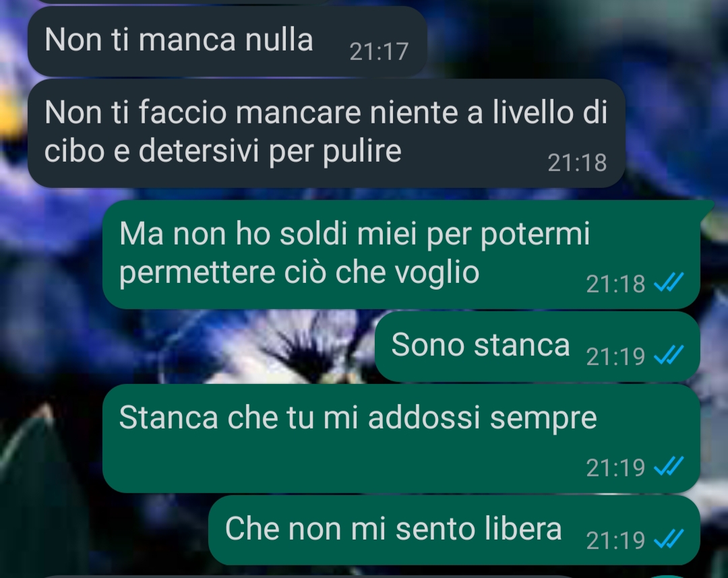
Task: Select the "Sono stanca" message bubble
Action: click(537, 346)
